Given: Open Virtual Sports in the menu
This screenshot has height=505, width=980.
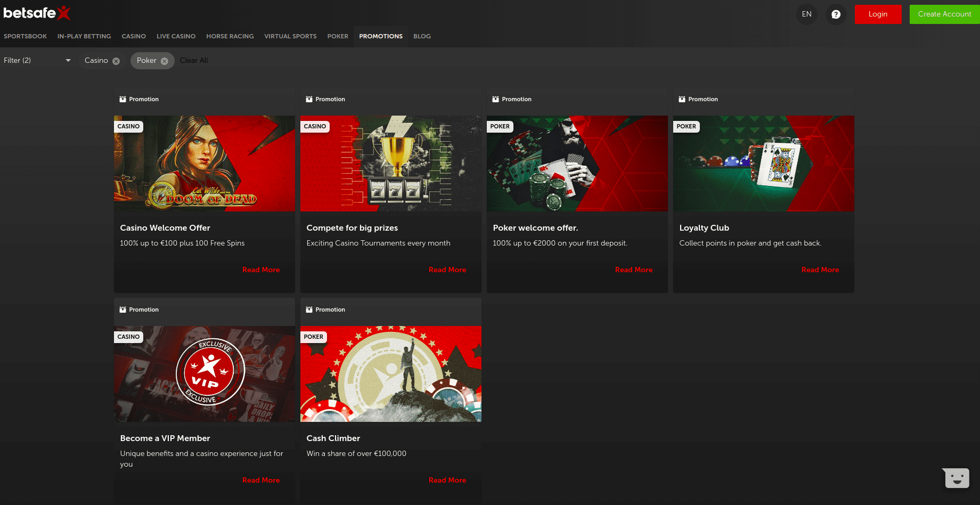Looking at the screenshot, I should click(x=290, y=36).
